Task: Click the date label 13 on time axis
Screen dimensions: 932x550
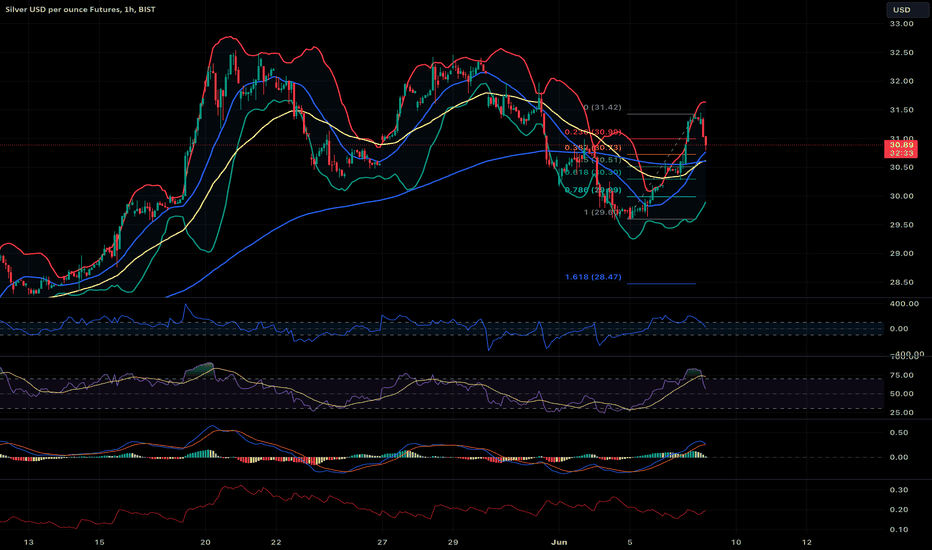Action: (28, 542)
